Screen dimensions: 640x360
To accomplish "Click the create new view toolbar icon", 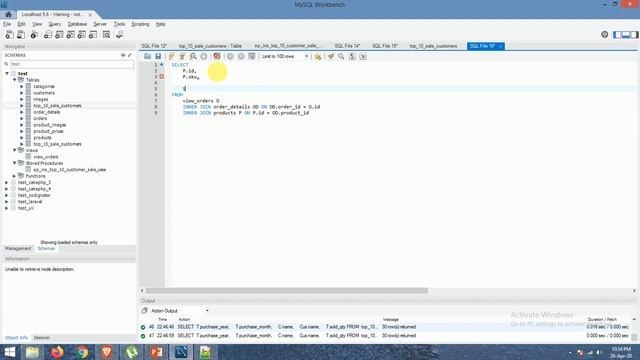I will 71,35.
